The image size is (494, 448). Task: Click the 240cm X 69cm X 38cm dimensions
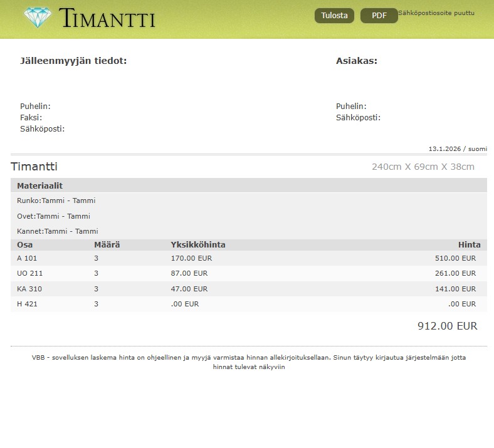[x=423, y=167]
